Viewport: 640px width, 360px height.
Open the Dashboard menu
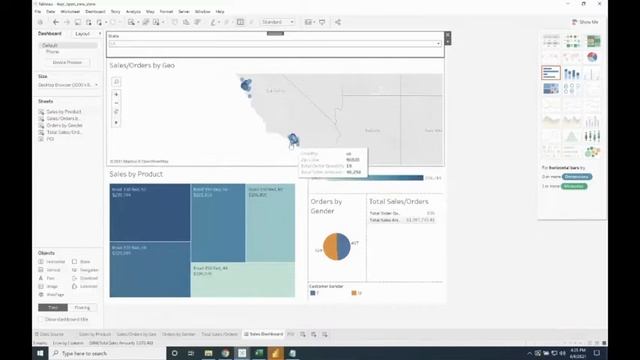(95, 11)
